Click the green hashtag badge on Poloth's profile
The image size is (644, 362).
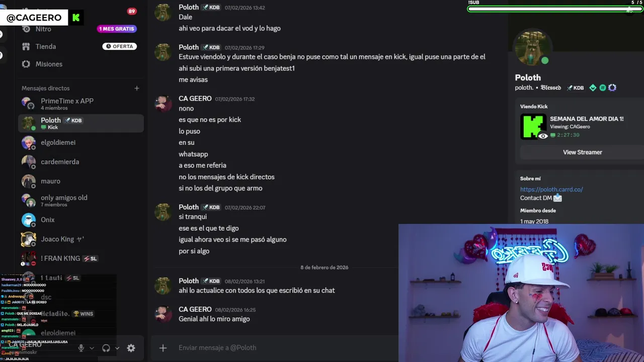click(602, 87)
